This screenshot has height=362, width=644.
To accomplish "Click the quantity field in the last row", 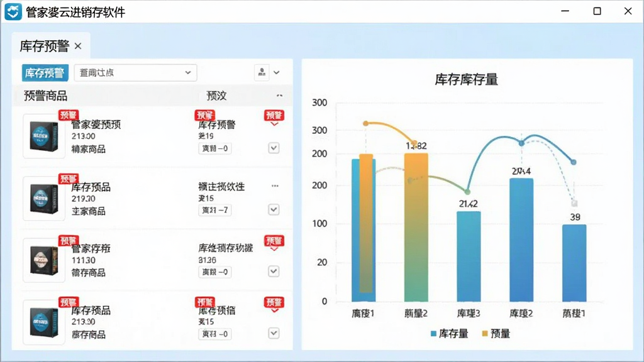I will tap(215, 334).
